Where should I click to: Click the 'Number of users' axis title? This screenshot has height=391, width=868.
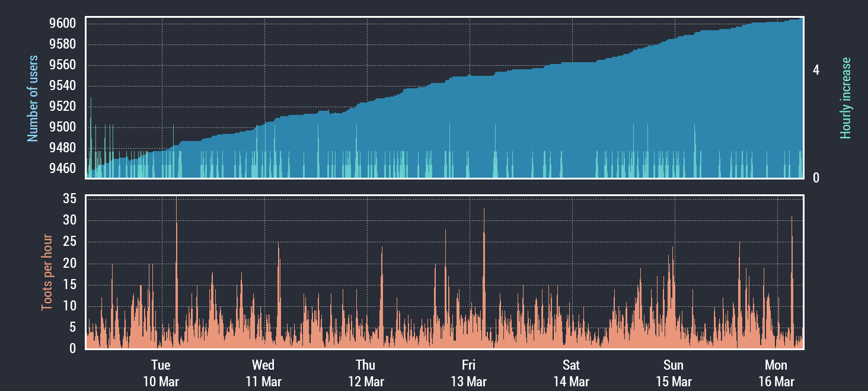pyautogui.click(x=33, y=98)
